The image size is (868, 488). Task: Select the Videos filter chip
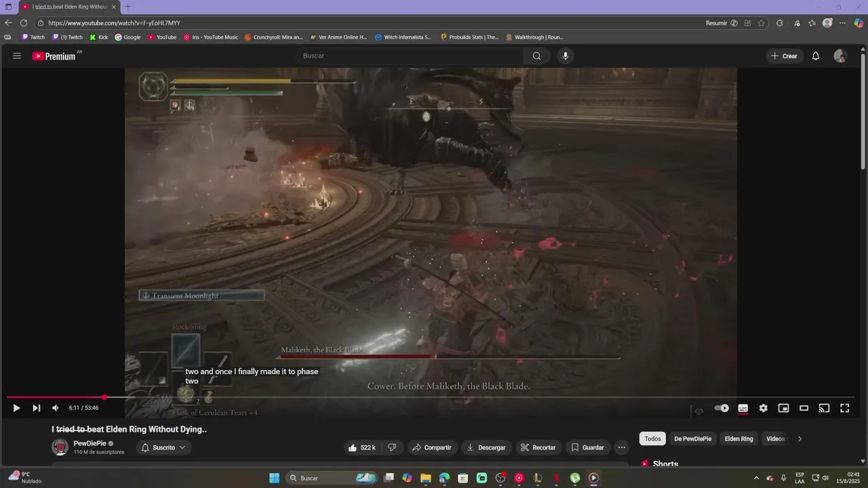775,439
